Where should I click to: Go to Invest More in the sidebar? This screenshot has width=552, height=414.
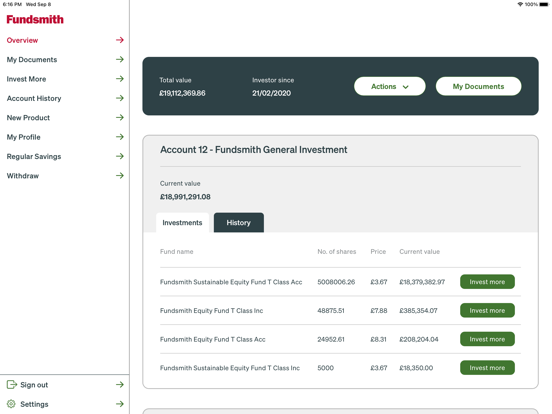point(26,79)
